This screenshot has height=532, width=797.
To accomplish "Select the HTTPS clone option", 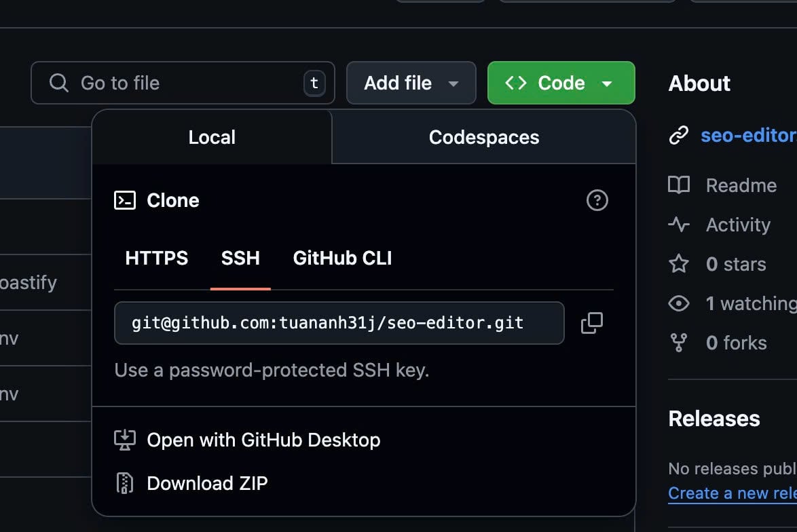I will click(157, 258).
